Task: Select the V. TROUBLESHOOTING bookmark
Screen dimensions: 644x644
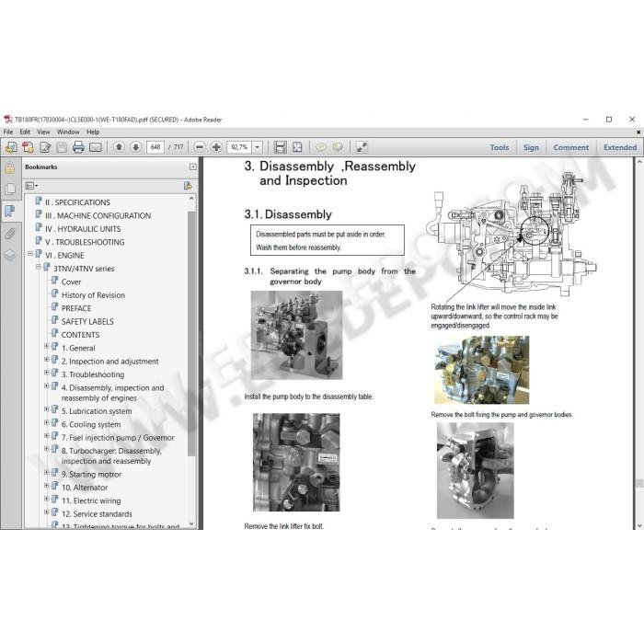Action: (x=85, y=242)
